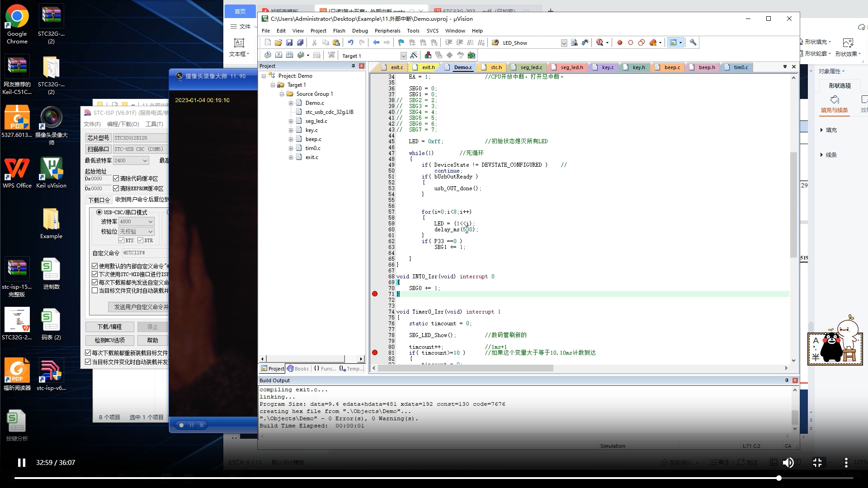Launch Google Chrome from the desktop
The image size is (868, 488).
pos(17,25)
